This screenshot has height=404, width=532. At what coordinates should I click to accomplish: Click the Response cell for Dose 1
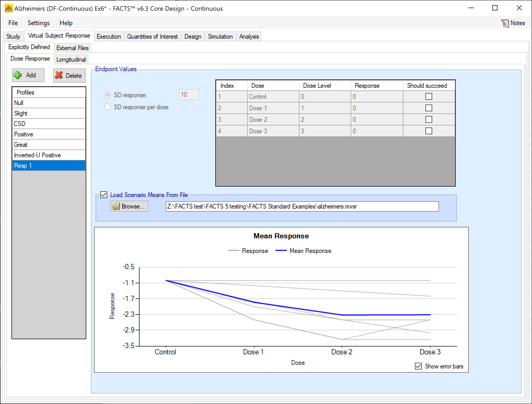(376, 108)
